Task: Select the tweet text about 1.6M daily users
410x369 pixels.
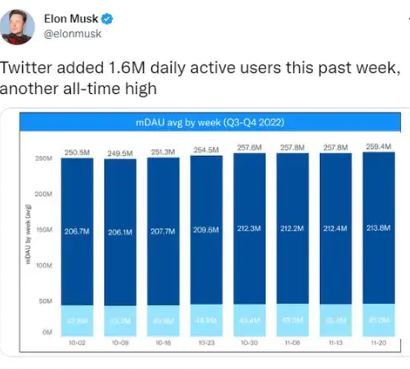Action: click(200, 78)
